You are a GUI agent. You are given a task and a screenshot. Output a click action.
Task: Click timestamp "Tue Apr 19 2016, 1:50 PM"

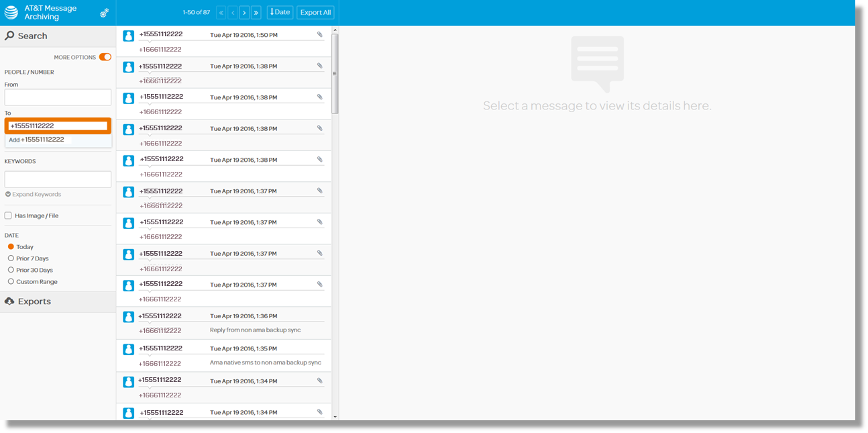pyautogui.click(x=243, y=35)
